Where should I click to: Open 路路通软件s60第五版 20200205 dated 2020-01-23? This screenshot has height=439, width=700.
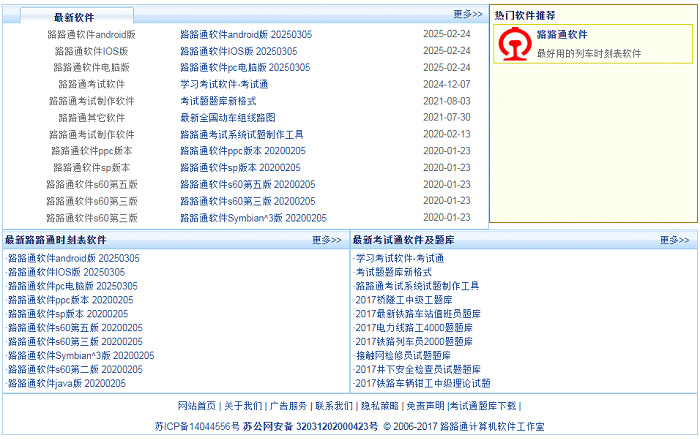(x=248, y=184)
